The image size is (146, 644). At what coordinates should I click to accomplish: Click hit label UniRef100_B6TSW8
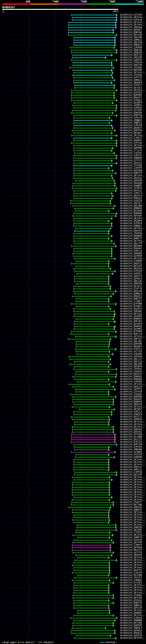(131, 505)
